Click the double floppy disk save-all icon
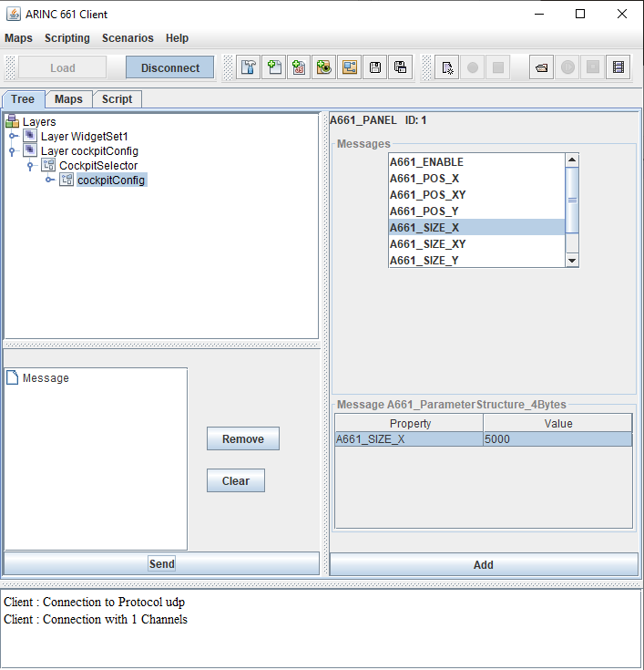644x670 pixels. [400, 67]
